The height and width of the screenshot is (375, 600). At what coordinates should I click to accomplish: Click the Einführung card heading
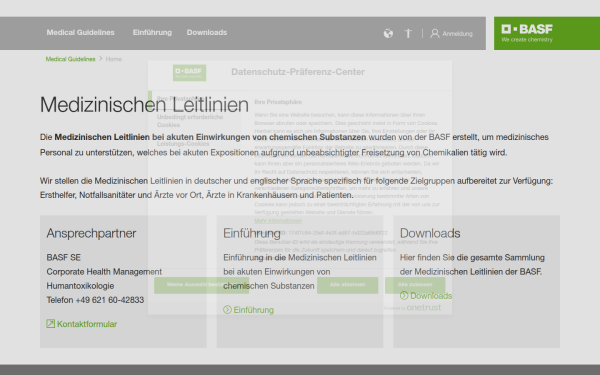(252, 233)
